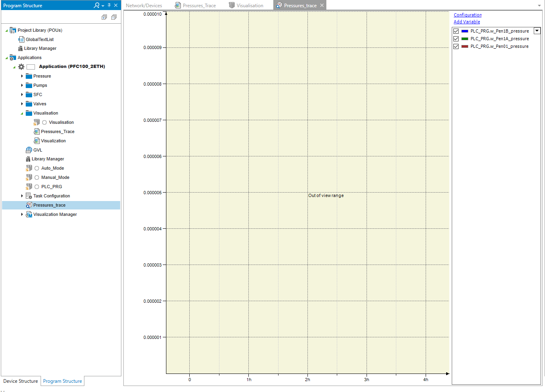This screenshot has height=392, width=545.
Task: Toggle the PLC_PRG.w_Pen1A_pressure checkbox
Action: [456, 39]
